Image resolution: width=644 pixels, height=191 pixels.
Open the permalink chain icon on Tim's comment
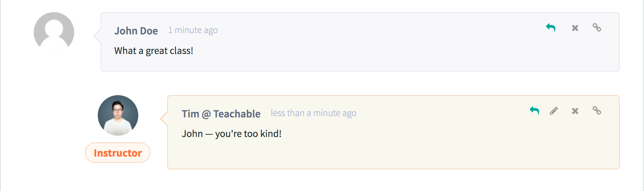(597, 110)
